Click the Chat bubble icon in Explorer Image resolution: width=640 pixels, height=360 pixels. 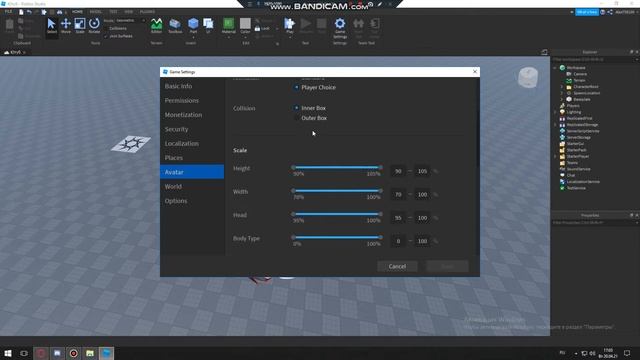pos(562,175)
